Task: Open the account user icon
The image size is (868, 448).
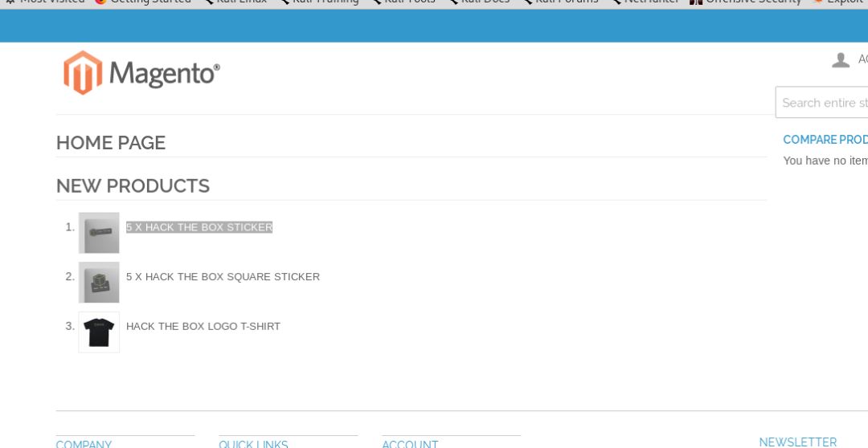Action: click(x=841, y=59)
